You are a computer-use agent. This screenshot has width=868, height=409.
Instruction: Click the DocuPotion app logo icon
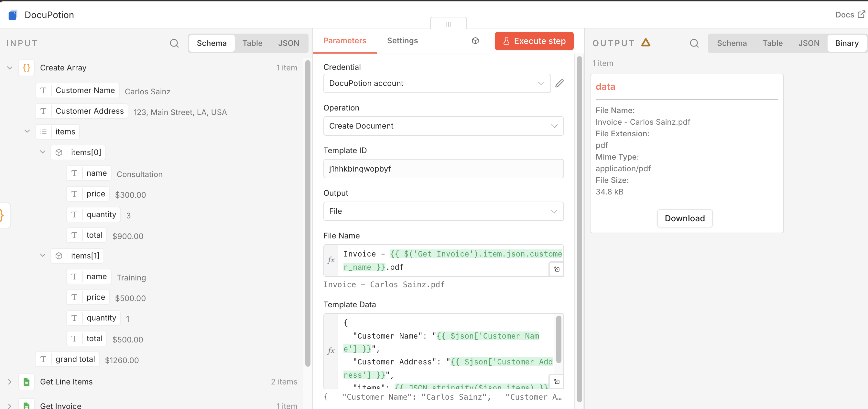click(13, 15)
